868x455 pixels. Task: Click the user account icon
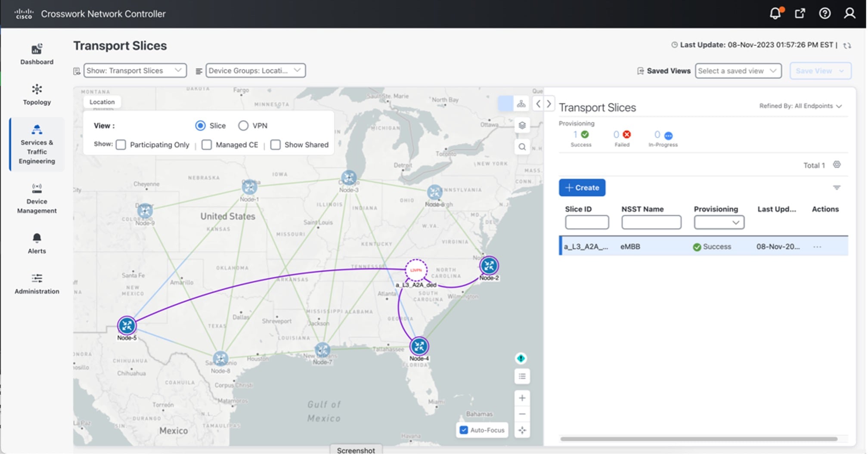[x=849, y=13]
